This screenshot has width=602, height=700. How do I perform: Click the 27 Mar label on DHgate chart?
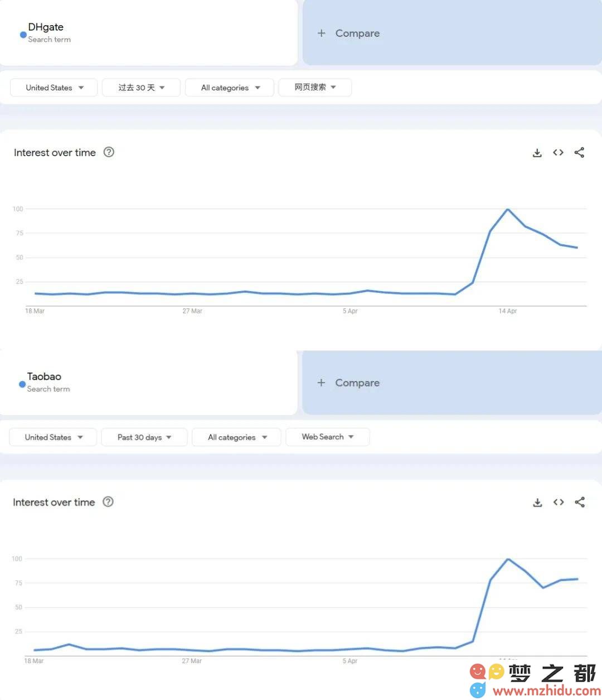192,311
